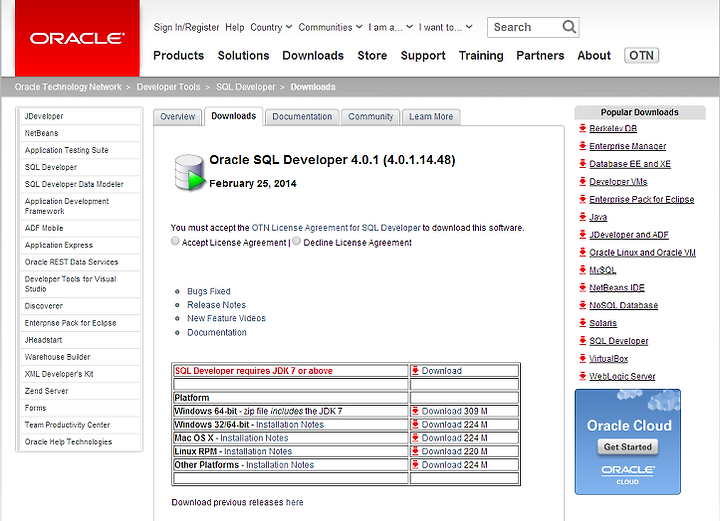Click red download icon in Windows 64-bit row
Screen dimensions: 720x521
coord(415,411)
